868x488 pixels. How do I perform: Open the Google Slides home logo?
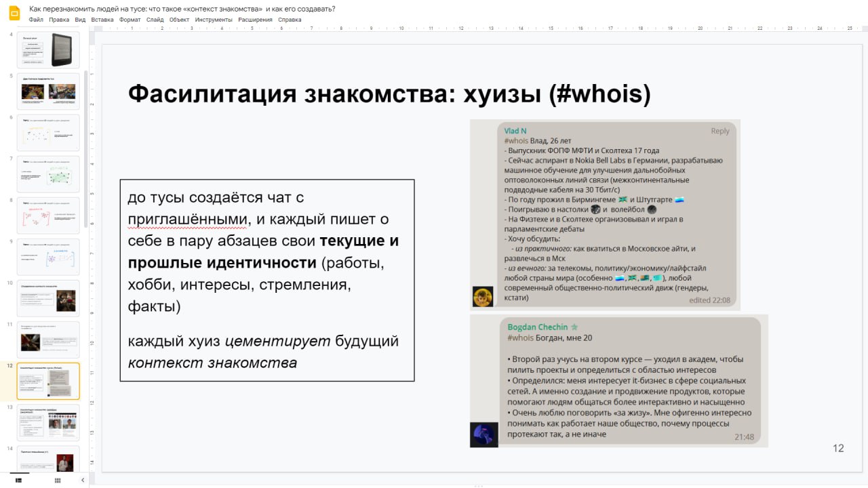pyautogui.click(x=14, y=13)
